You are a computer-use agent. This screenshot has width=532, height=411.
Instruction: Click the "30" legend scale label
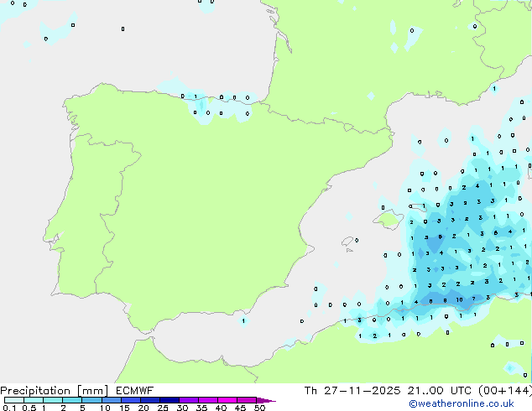[x=182, y=408]
